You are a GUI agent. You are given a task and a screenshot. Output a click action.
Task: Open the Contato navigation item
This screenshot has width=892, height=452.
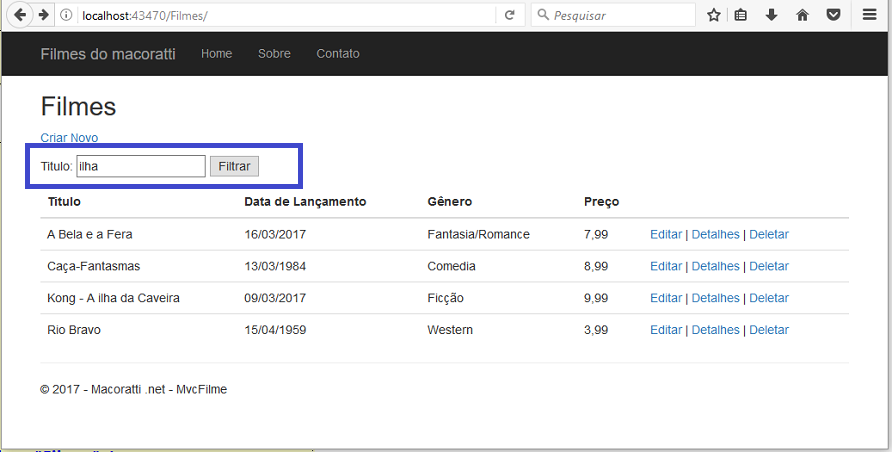coord(338,53)
